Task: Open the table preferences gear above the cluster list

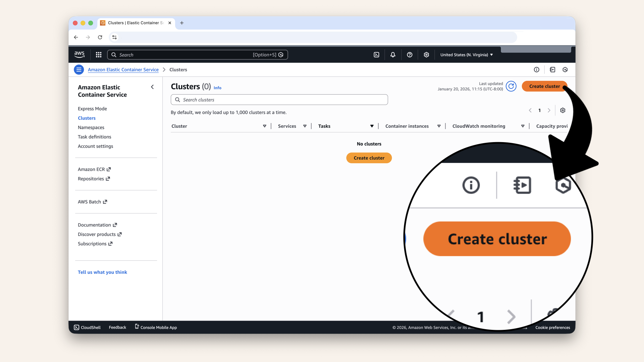Action: 563,110
